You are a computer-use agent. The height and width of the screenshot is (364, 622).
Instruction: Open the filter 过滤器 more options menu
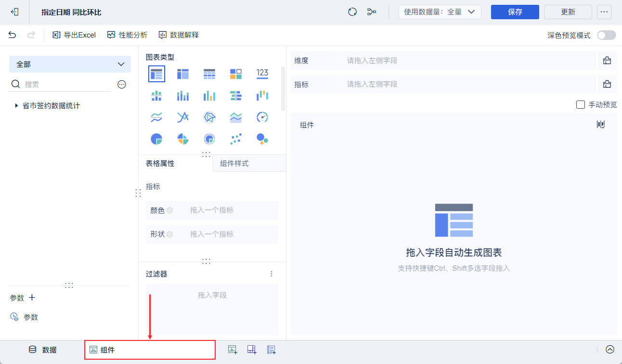click(x=272, y=274)
